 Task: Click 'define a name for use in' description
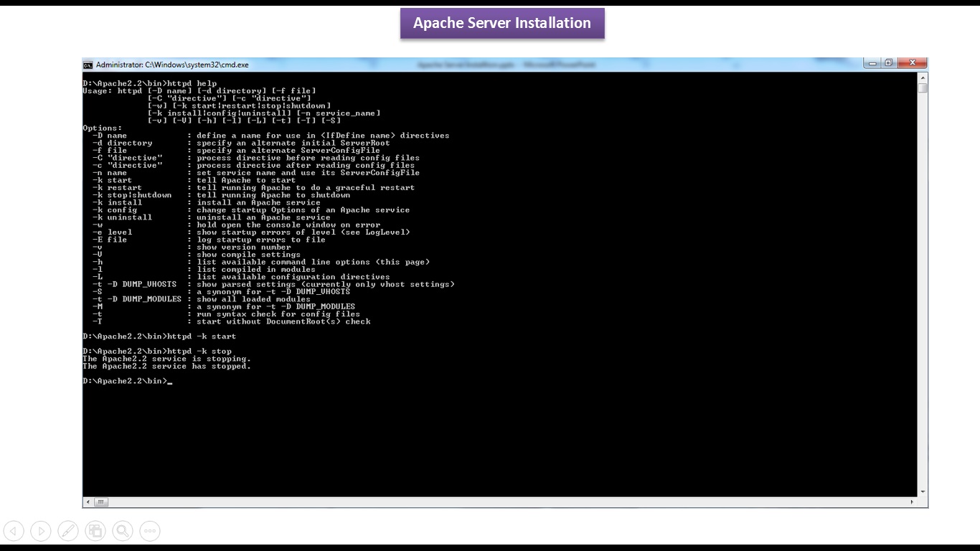click(x=324, y=136)
